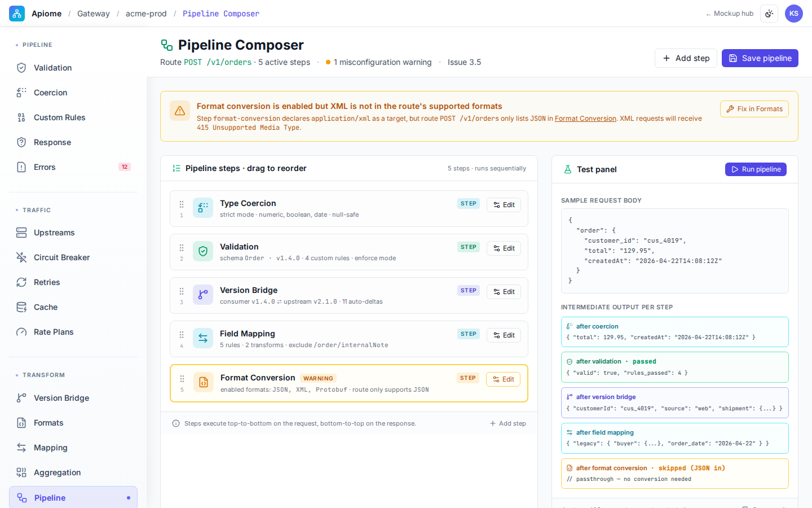Click the Version Bridge branch step icon
Viewport: 812px width, 508px height.
[x=203, y=295]
